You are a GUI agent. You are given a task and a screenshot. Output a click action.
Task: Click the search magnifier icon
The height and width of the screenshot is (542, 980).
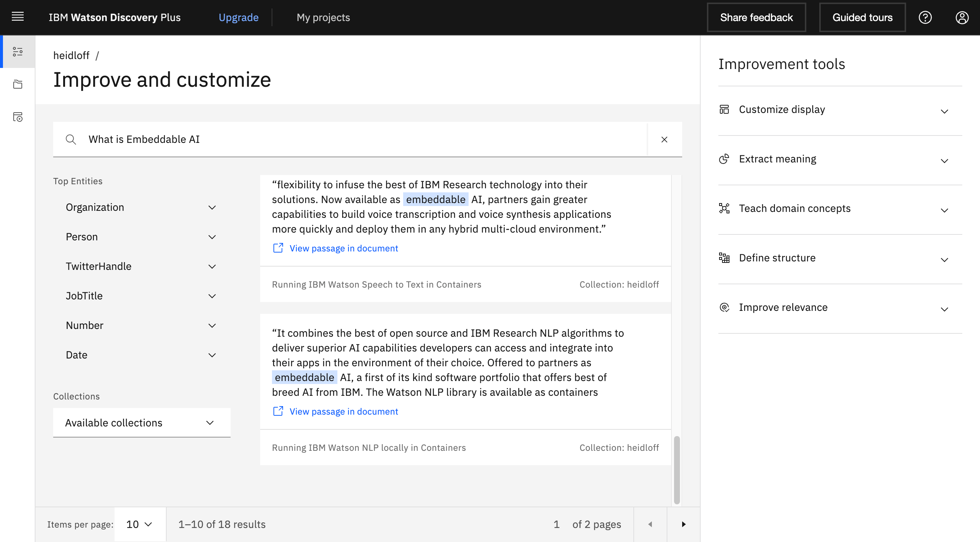point(71,140)
